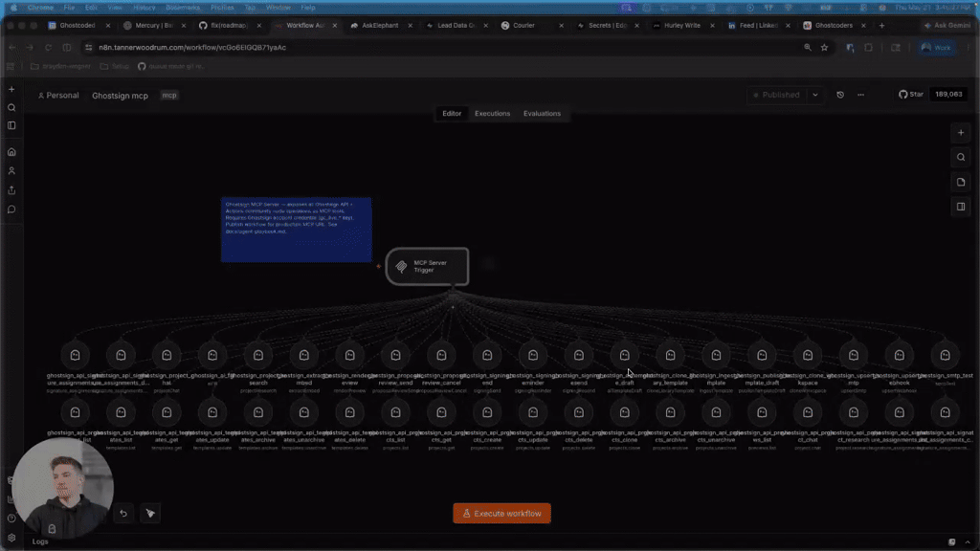Select the templates_unarchive node

[x=303, y=412]
